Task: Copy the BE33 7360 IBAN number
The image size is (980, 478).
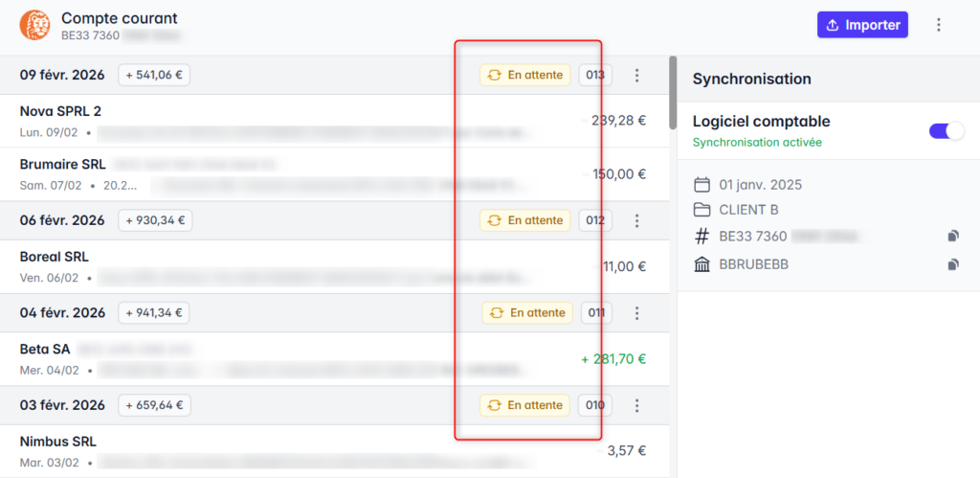Action: click(x=952, y=237)
